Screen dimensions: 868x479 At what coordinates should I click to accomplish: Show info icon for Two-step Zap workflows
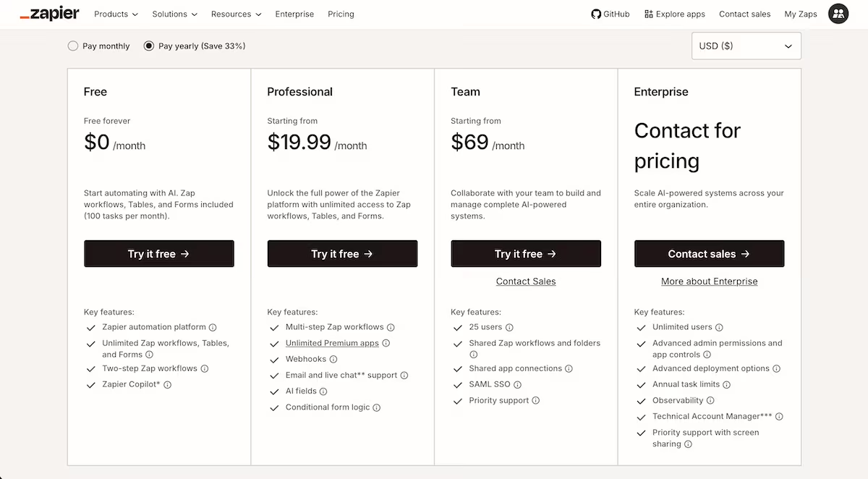tap(204, 369)
